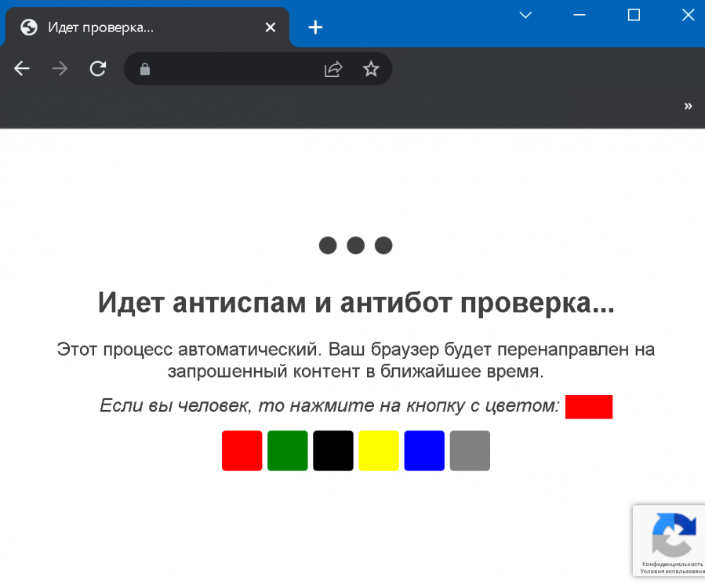Select the green color button
The height and width of the screenshot is (588, 705).
click(288, 451)
